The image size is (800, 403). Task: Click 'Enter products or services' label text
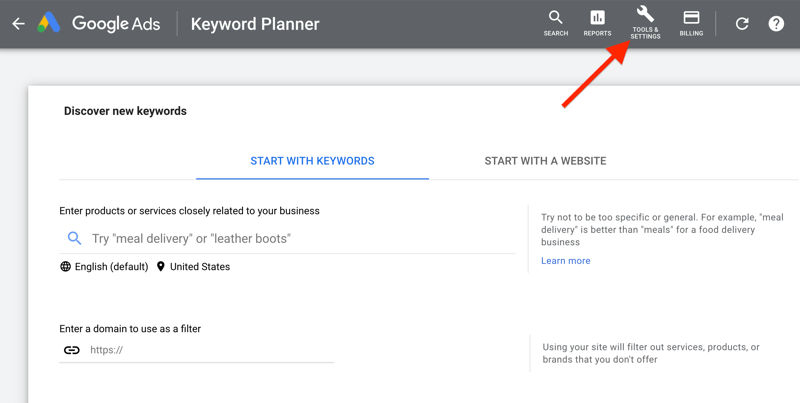[189, 211]
